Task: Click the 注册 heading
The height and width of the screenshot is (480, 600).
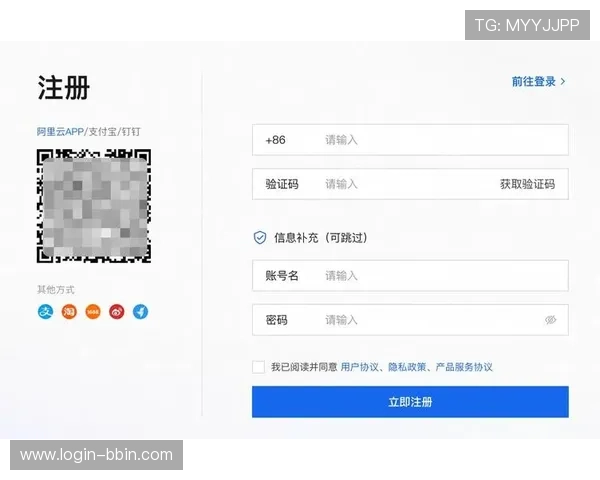Action: [64, 88]
